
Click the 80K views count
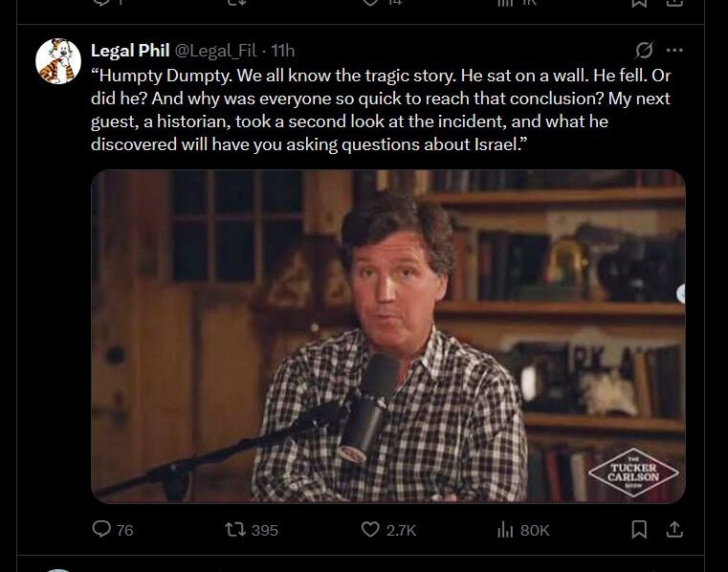tap(535, 530)
